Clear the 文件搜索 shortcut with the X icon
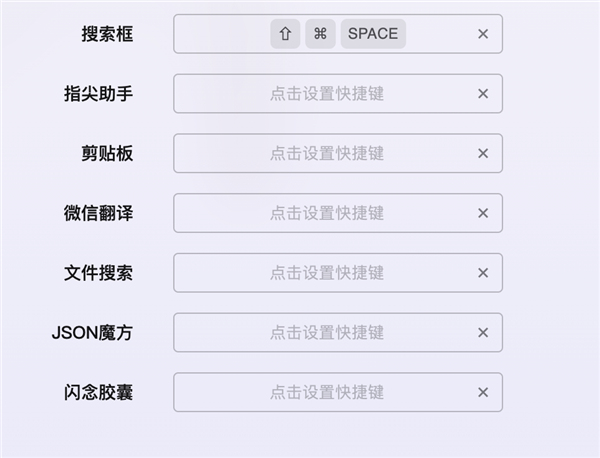 (483, 273)
